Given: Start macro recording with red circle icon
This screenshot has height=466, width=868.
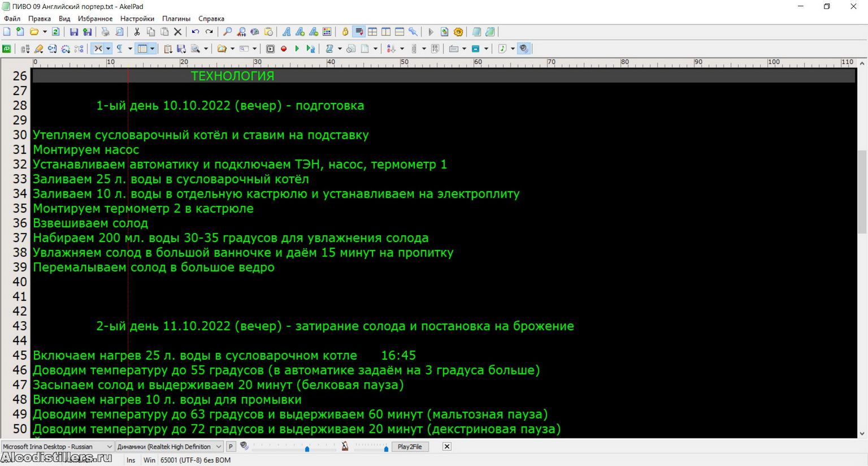Looking at the screenshot, I should coord(284,49).
